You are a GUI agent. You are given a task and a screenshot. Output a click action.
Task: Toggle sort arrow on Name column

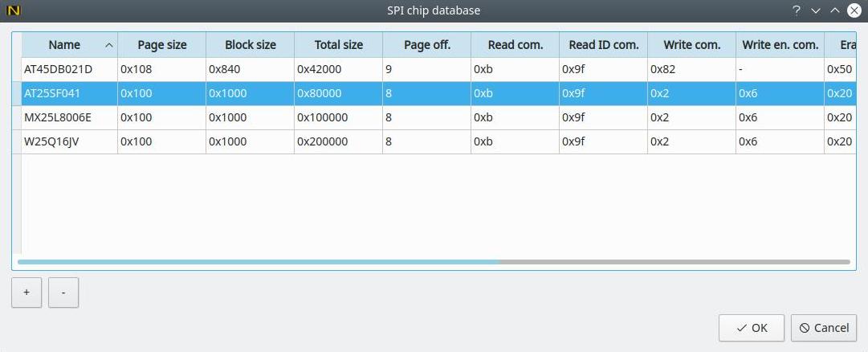click(108, 45)
